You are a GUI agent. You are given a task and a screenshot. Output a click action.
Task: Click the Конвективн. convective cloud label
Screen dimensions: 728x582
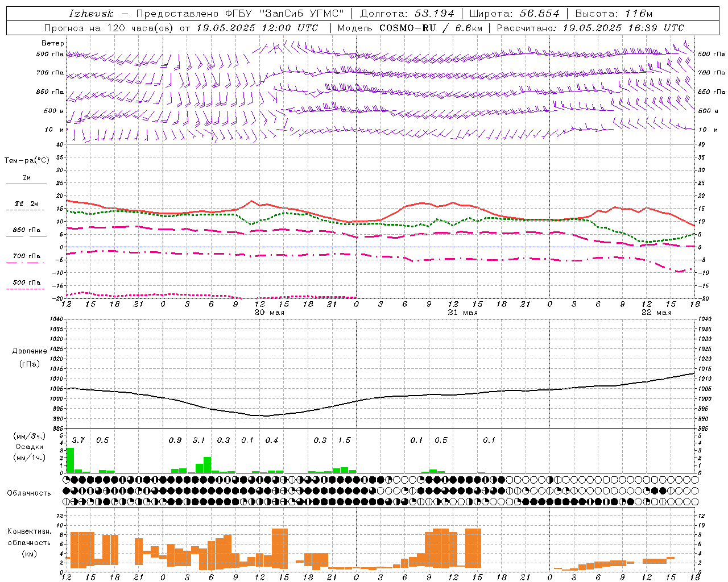[29, 531]
